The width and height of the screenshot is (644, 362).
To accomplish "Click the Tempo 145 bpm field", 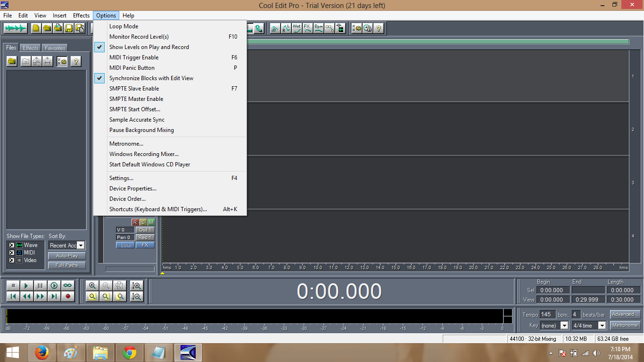I will (548, 314).
